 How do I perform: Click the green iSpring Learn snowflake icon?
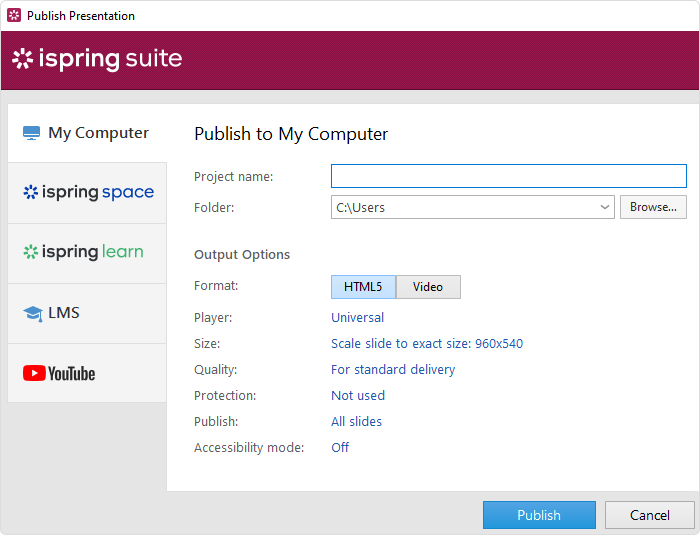click(30, 252)
